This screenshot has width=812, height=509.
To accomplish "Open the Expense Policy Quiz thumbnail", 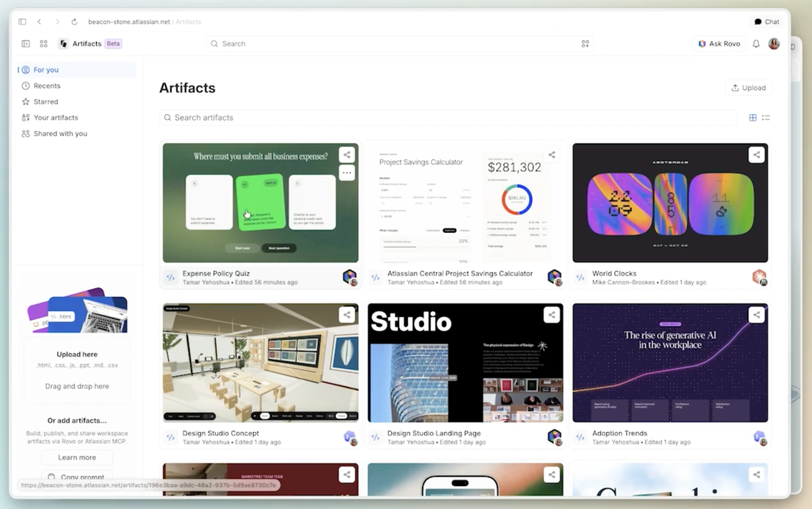I will pos(260,203).
